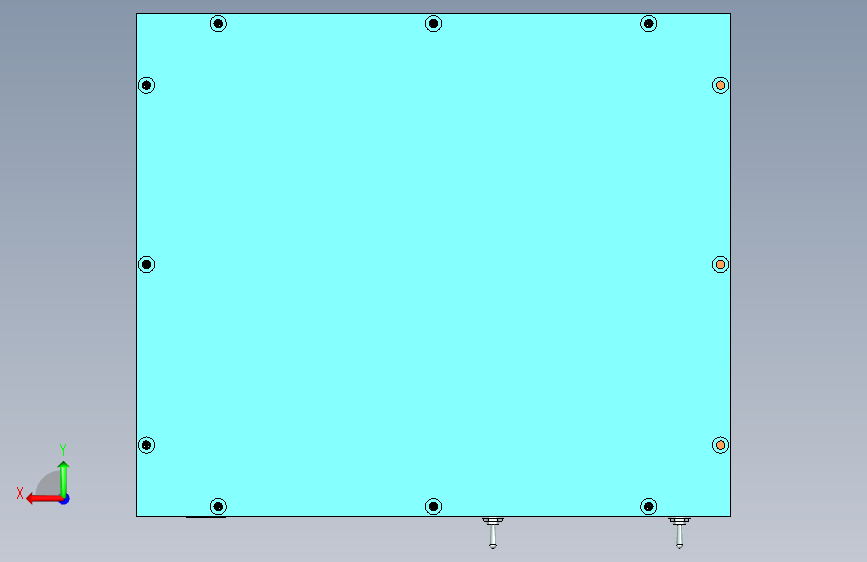
Task: Select the protruding bolt below the plate's bottom-center area
Action: click(493, 533)
